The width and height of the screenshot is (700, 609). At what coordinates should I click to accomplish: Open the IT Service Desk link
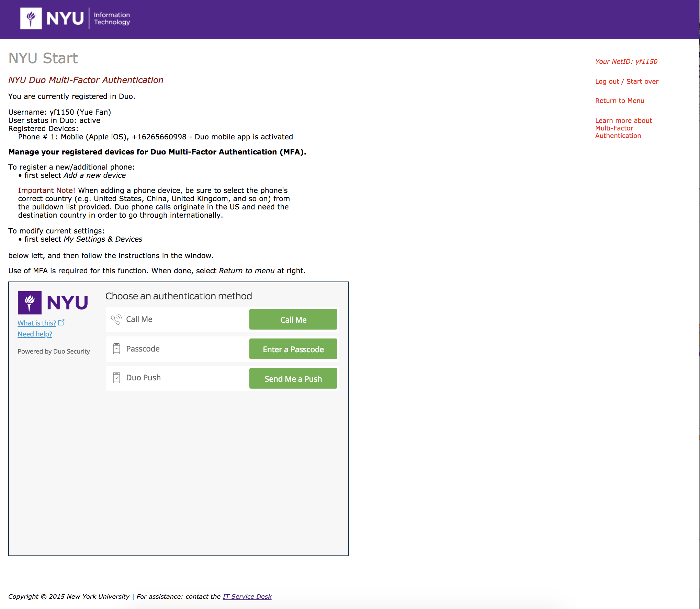[x=247, y=596]
